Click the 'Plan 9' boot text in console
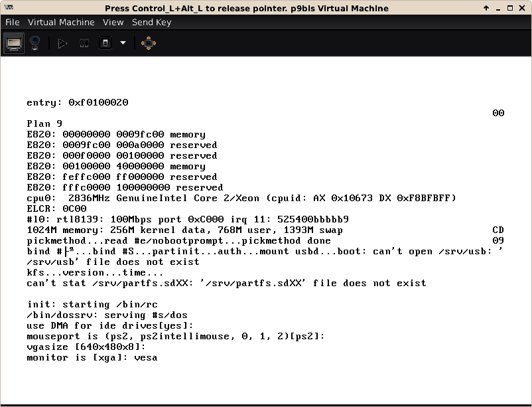The width and height of the screenshot is (532, 407). 44,123
